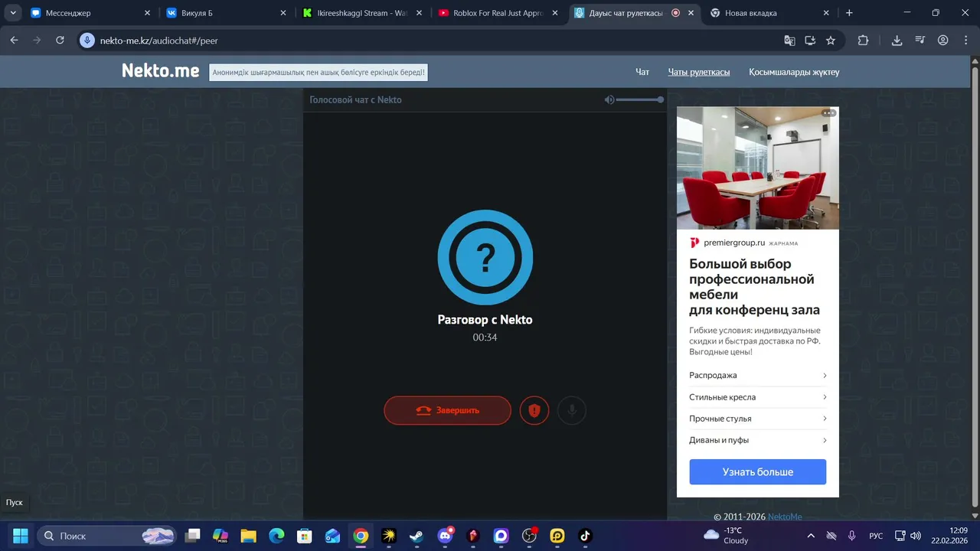Click the question mark avatar
The width and height of the screenshot is (980, 551).
tap(485, 258)
